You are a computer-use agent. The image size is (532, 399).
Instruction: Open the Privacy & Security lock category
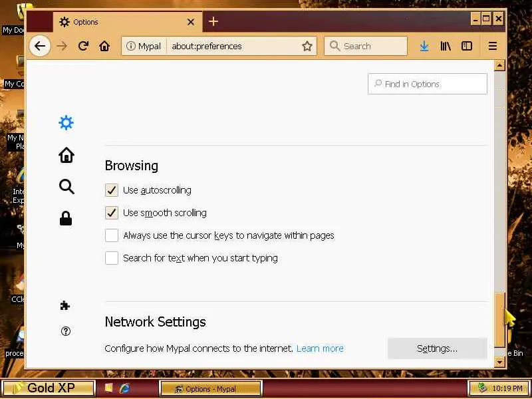click(66, 218)
